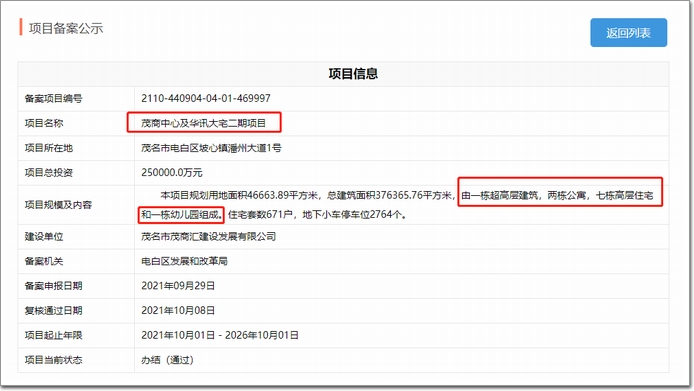Click the text 住宅套数671户

click(x=260, y=215)
